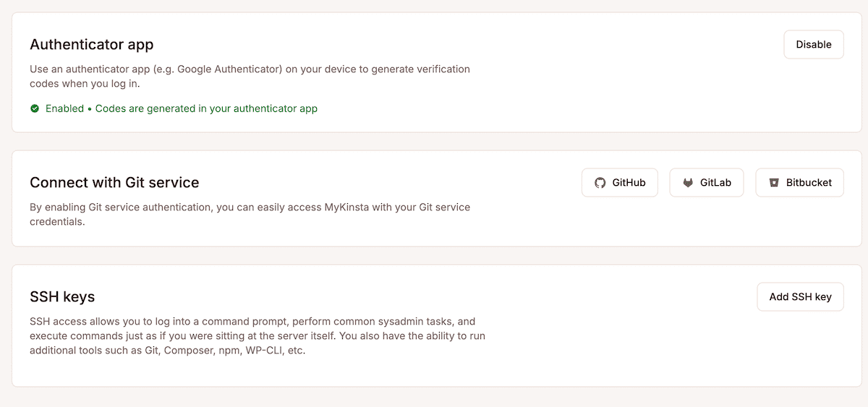Image resolution: width=868 pixels, height=407 pixels.
Task: Click the authenticator app description paragraph
Action: pyautogui.click(x=250, y=76)
